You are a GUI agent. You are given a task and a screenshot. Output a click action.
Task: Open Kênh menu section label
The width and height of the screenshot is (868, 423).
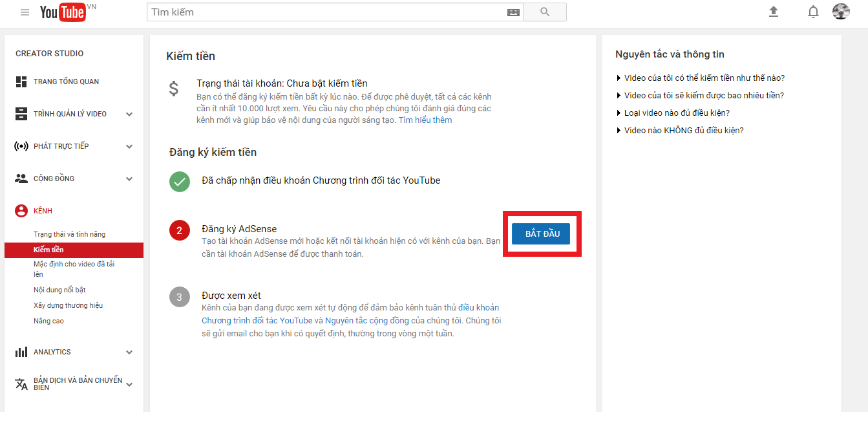pos(43,211)
